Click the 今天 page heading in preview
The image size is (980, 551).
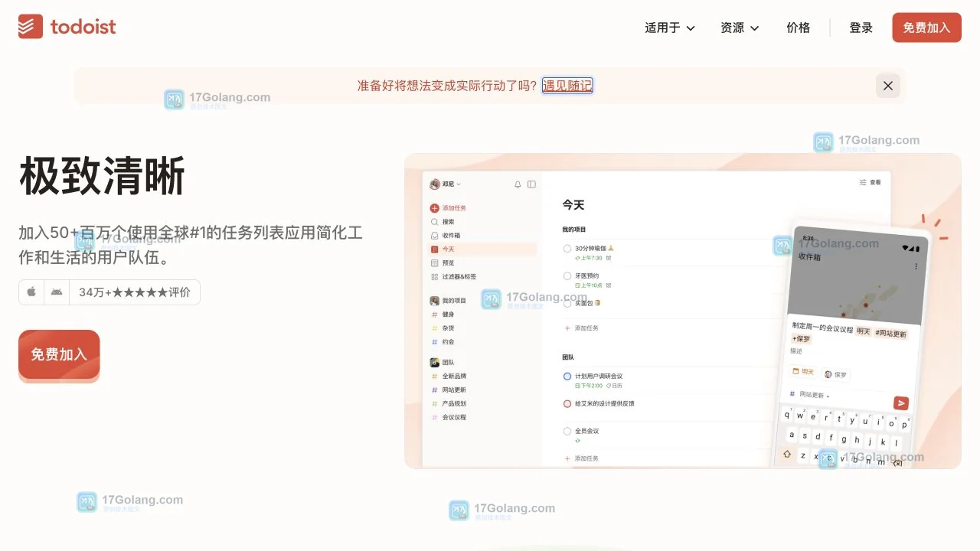point(573,205)
